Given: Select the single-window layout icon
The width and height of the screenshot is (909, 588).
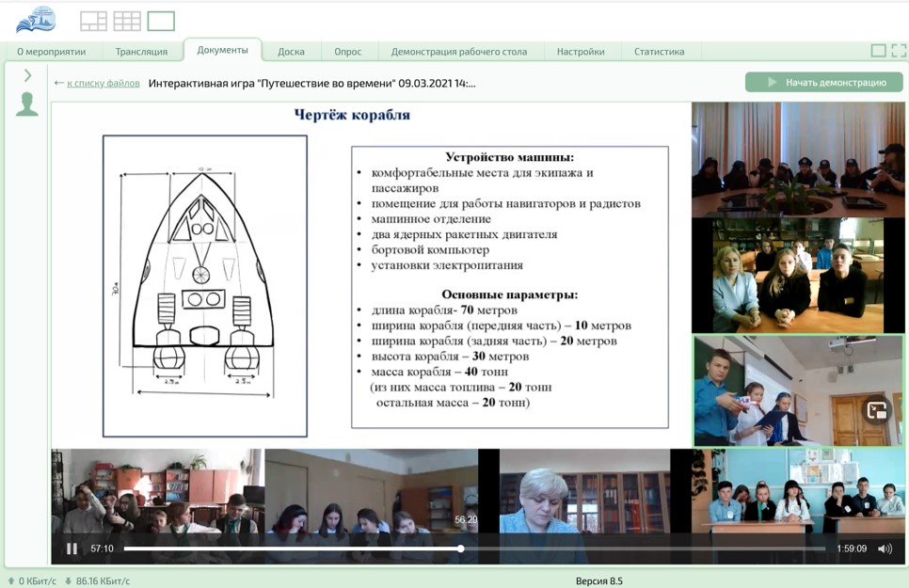Looking at the screenshot, I should pos(161,21).
